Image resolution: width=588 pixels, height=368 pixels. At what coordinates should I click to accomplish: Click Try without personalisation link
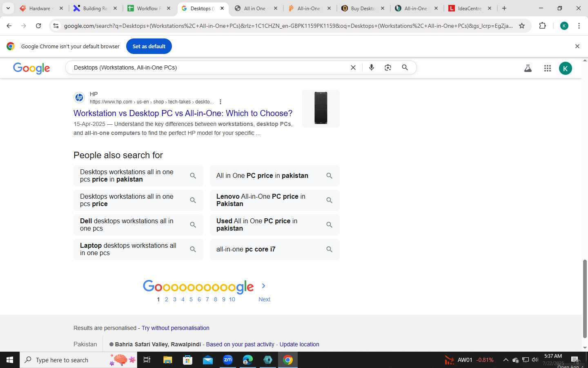pyautogui.click(x=176, y=328)
